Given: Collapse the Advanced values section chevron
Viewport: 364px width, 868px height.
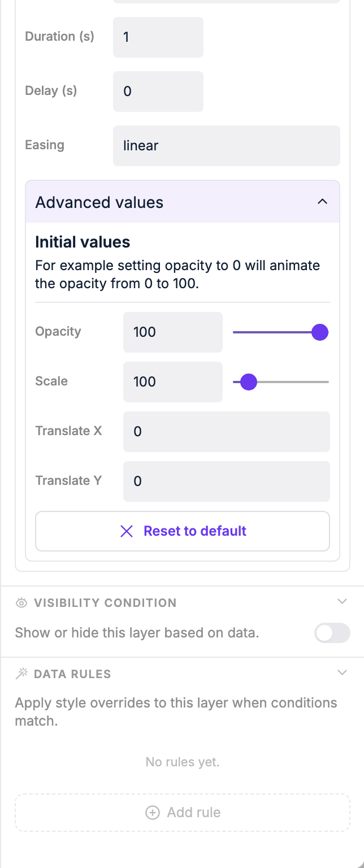Looking at the screenshot, I should [322, 201].
